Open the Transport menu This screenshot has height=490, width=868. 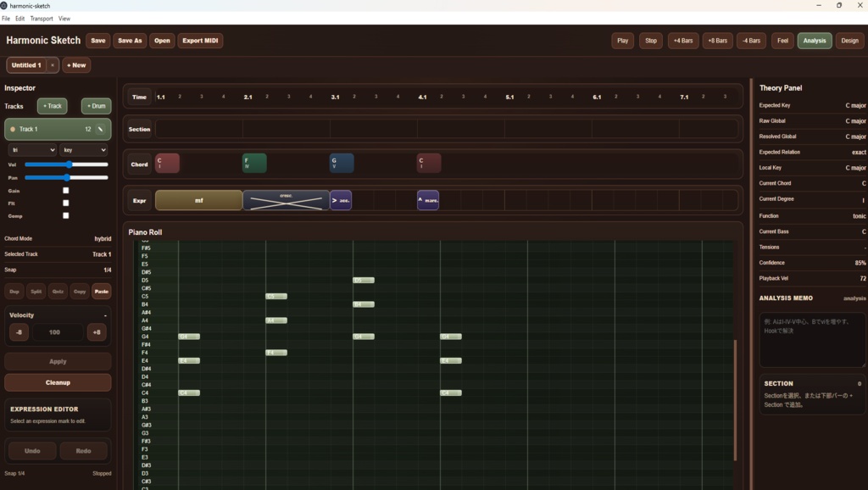coord(42,19)
